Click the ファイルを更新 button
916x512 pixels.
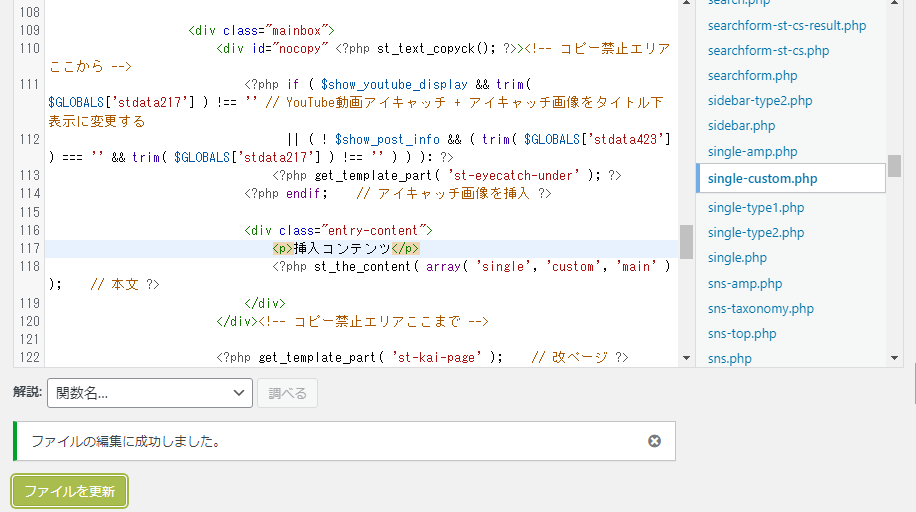click(x=70, y=491)
